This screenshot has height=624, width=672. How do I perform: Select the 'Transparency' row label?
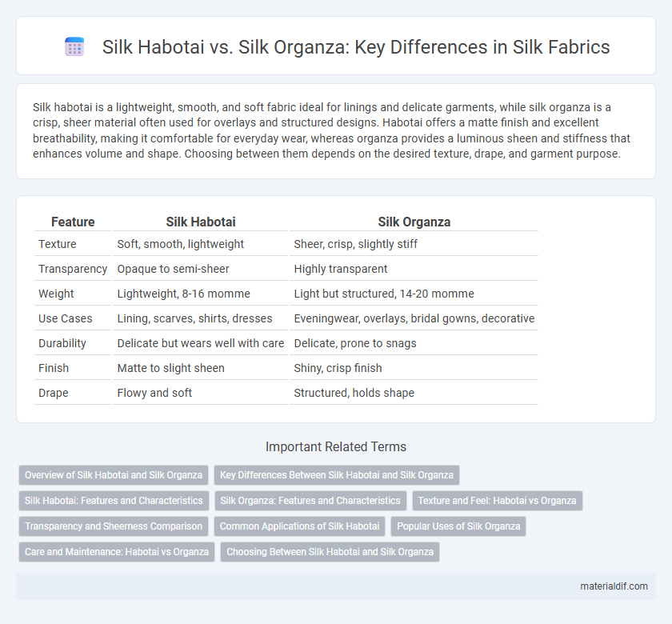coord(73,269)
